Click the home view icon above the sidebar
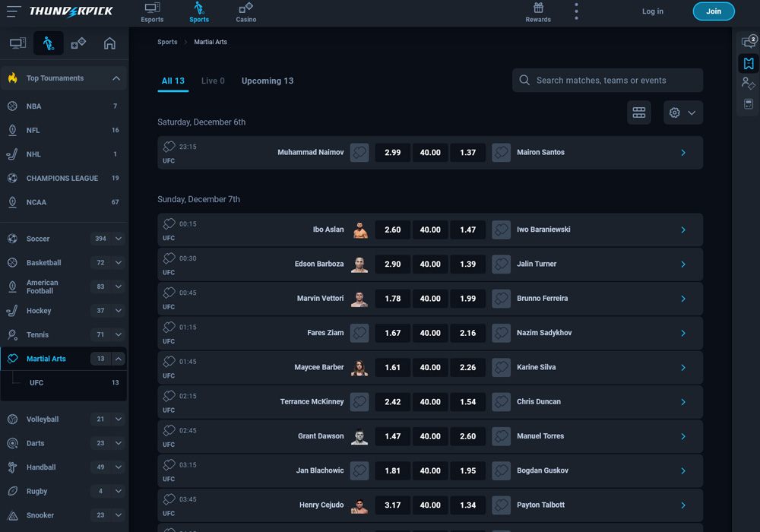 109,43
